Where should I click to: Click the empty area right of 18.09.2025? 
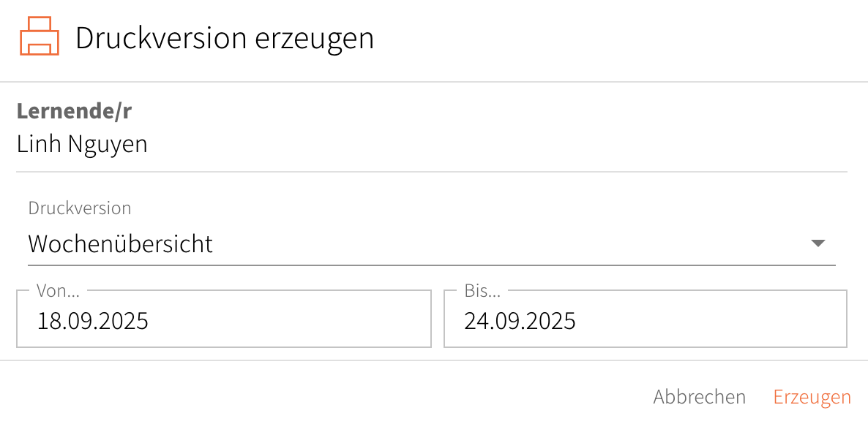pos(293,320)
